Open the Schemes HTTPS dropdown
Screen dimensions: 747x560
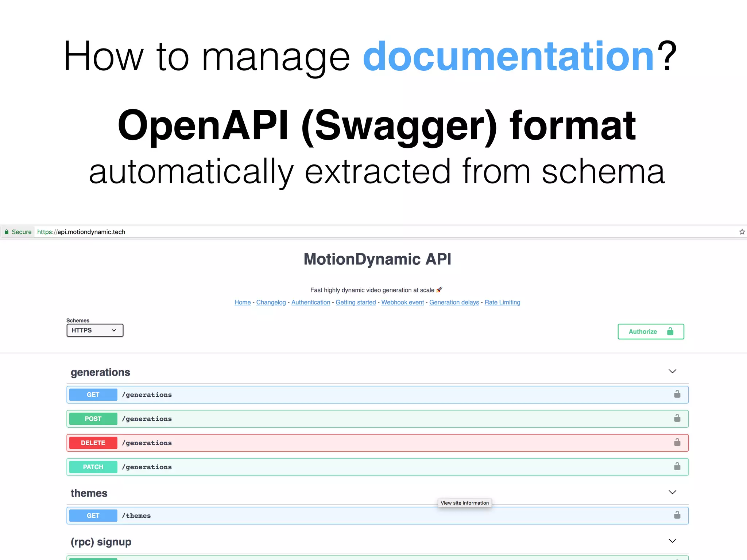[95, 330]
